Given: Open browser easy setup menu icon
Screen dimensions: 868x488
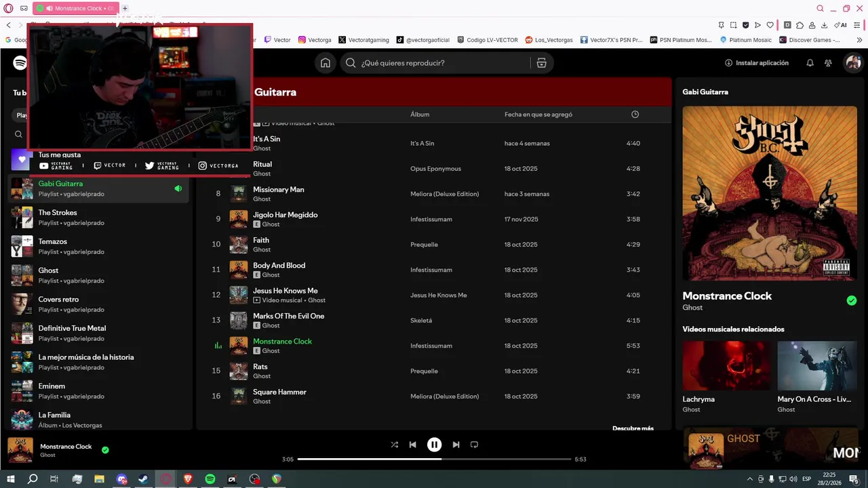Looking at the screenshot, I should coord(859,25).
